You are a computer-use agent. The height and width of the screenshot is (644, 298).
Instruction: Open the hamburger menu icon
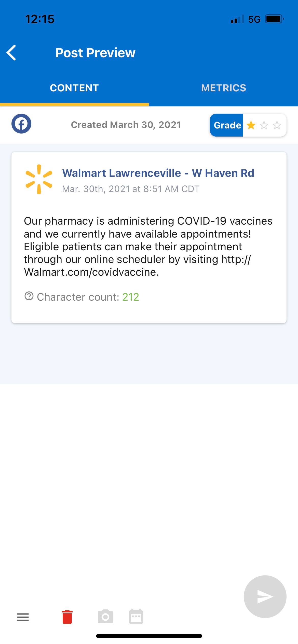click(23, 617)
